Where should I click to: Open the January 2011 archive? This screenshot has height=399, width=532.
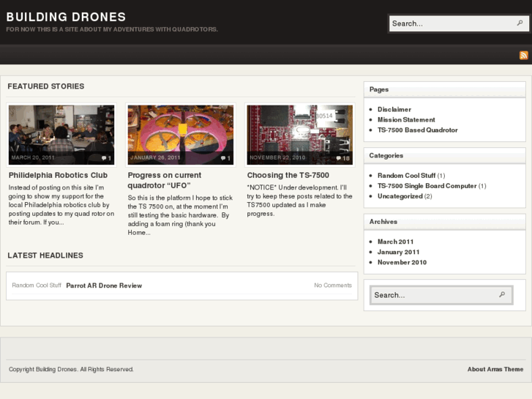pos(399,252)
